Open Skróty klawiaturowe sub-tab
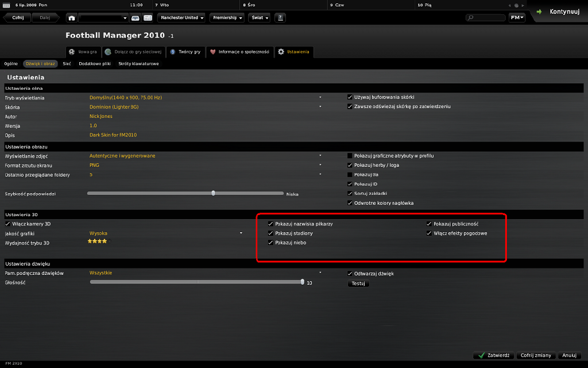Screen dimensions: 588x368 pos(139,64)
